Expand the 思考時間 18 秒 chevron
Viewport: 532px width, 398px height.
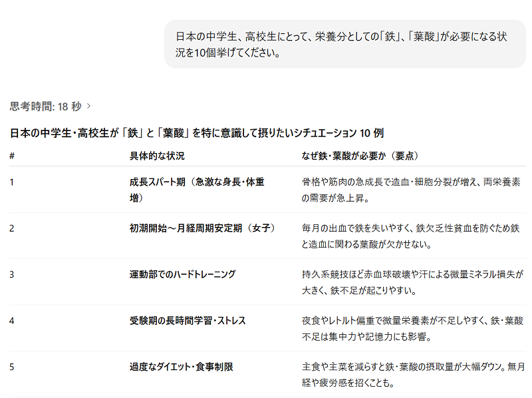pyautogui.click(x=89, y=106)
